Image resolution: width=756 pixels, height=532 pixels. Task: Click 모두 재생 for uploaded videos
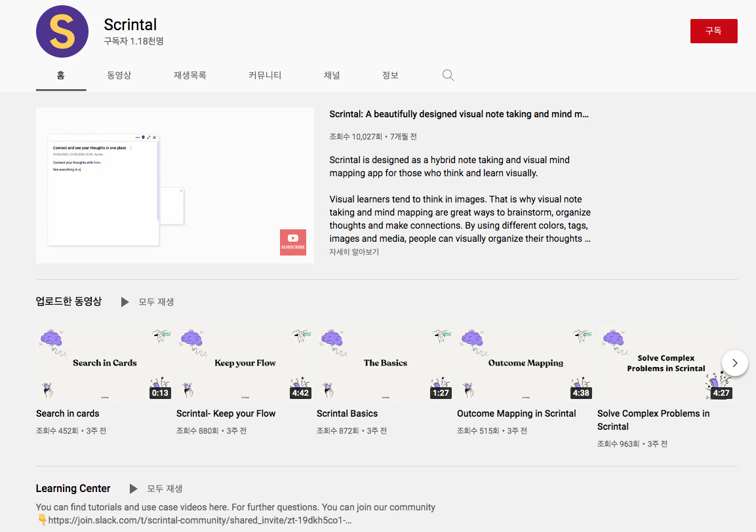point(156,302)
